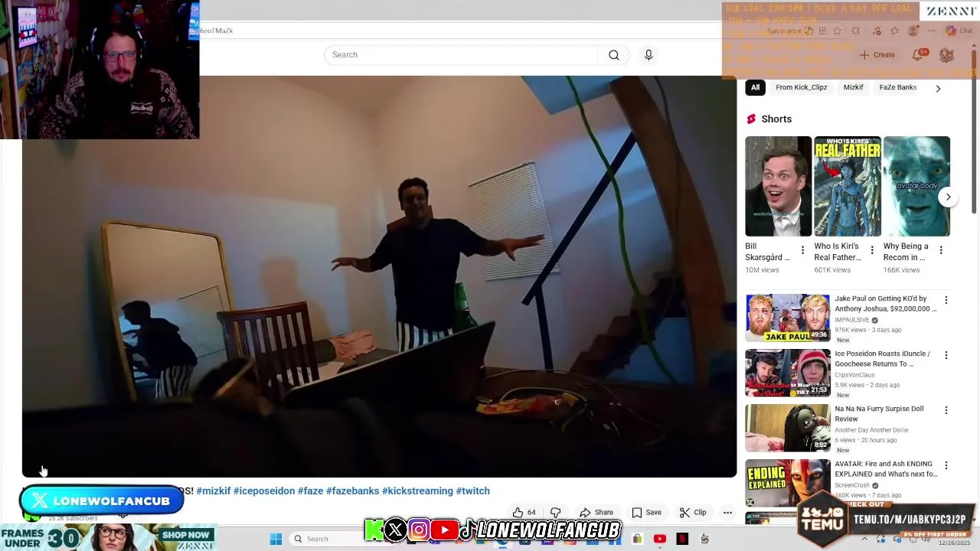Image resolution: width=980 pixels, height=551 pixels.
Task: Open the YouTube Create button
Action: click(877, 55)
